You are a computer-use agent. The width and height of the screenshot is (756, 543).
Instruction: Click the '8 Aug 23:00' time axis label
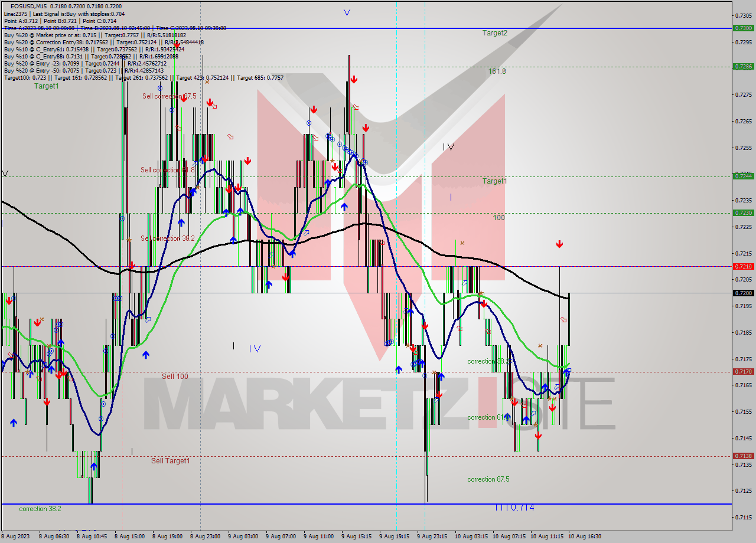pos(205,537)
